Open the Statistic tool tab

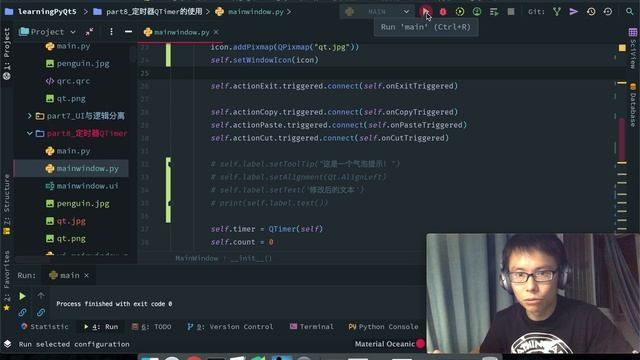[x=44, y=327]
